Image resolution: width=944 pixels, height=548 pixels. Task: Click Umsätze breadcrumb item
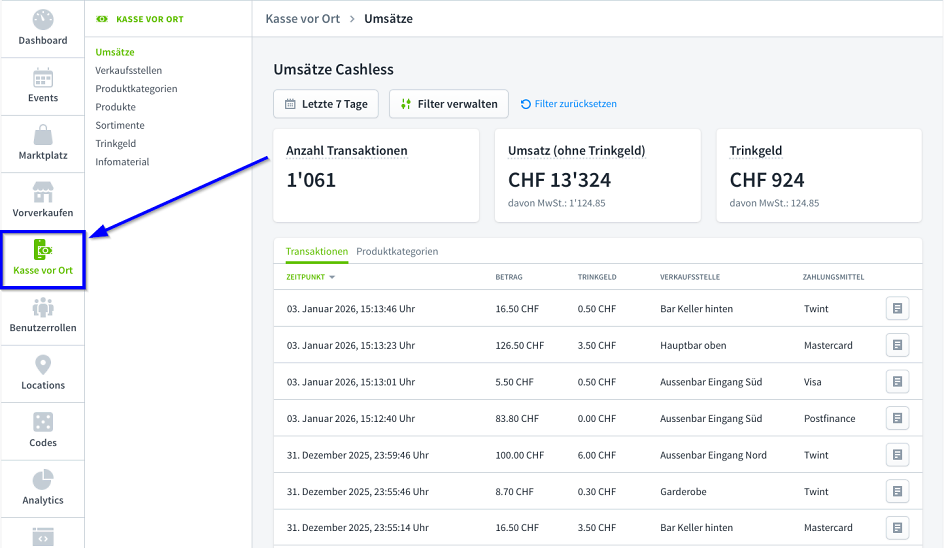pyautogui.click(x=388, y=19)
